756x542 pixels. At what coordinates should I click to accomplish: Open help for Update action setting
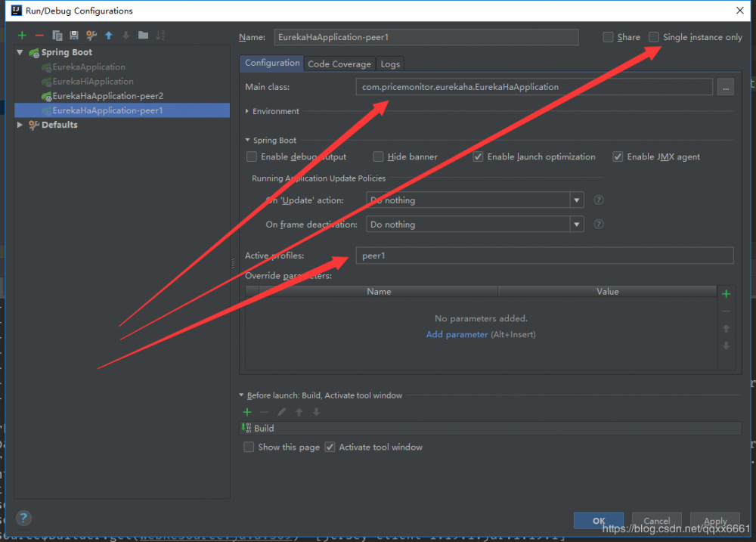599,200
